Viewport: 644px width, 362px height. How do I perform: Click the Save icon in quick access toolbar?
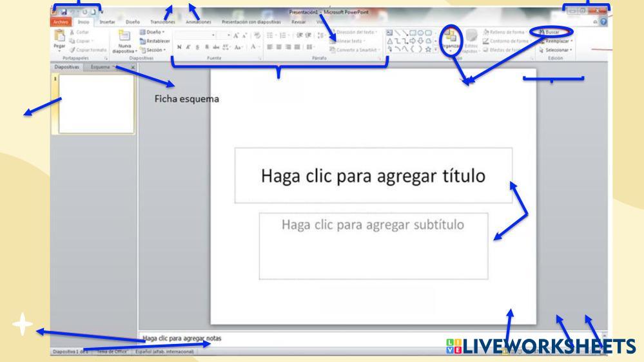point(64,12)
